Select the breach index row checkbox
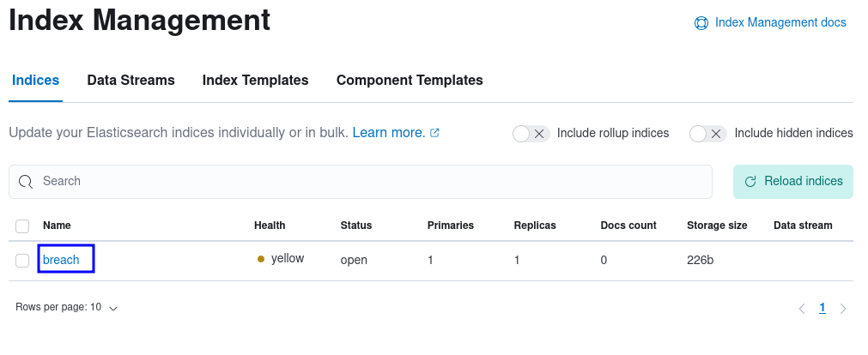The width and height of the screenshot is (868, 355). (x=22, y=261)
